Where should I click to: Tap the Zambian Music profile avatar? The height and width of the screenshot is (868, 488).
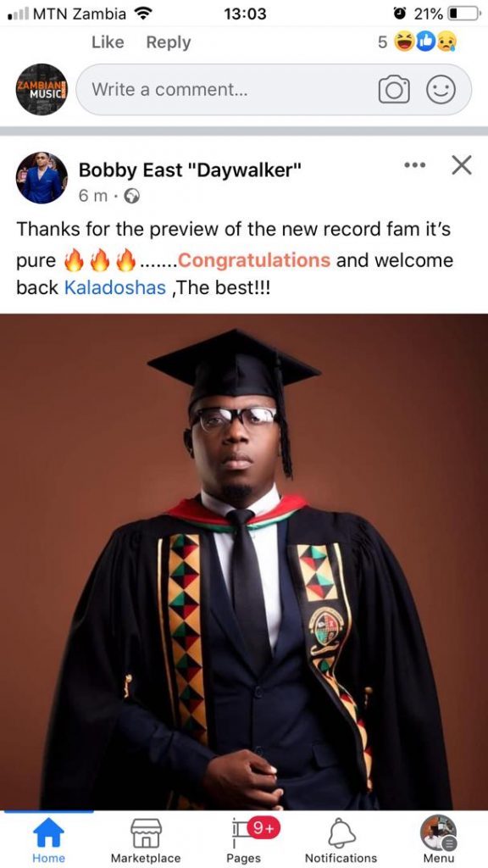pos(42,90)
